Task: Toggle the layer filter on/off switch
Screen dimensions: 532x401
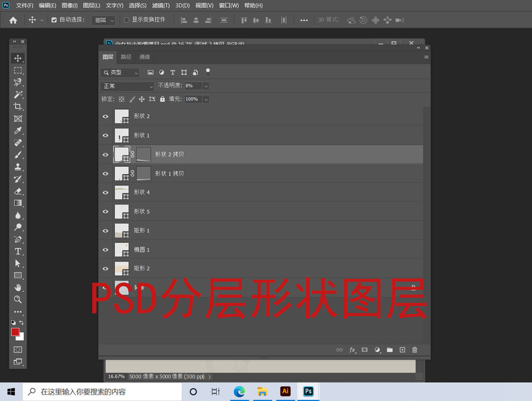Action: tap(208, 71)
